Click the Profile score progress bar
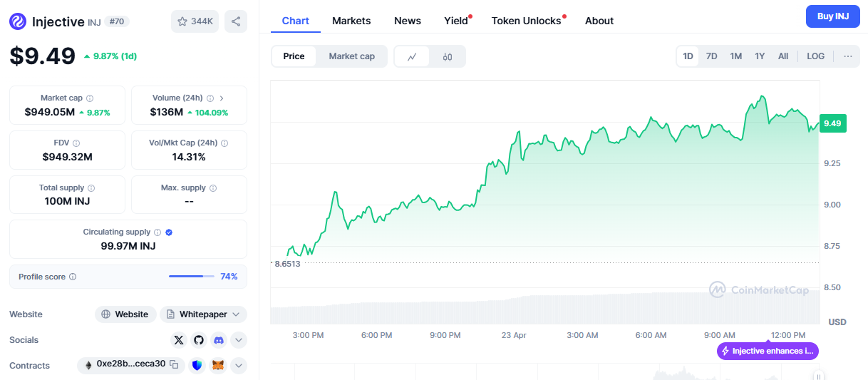The height and width of the screenshot is (380, 868). 192,276
